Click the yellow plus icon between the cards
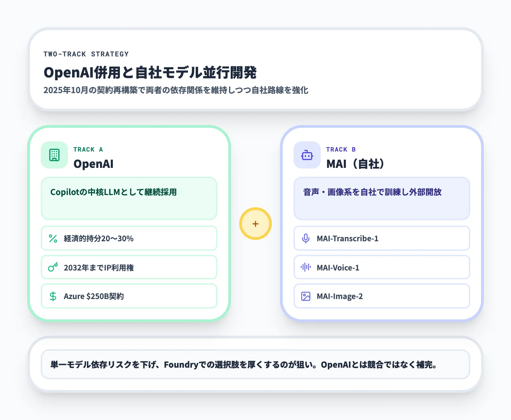 [255, 224]
